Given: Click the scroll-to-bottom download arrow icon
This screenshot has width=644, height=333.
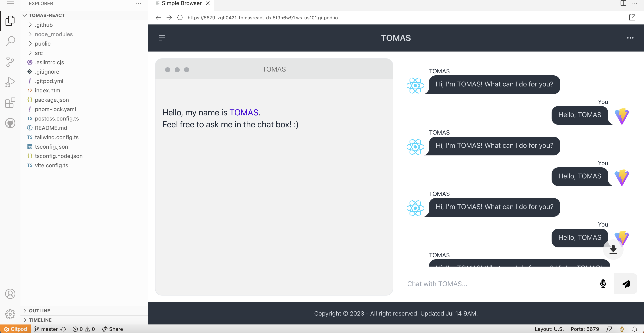Looking at the screenshot, I should pyautogui.click(x=613, y=249).
